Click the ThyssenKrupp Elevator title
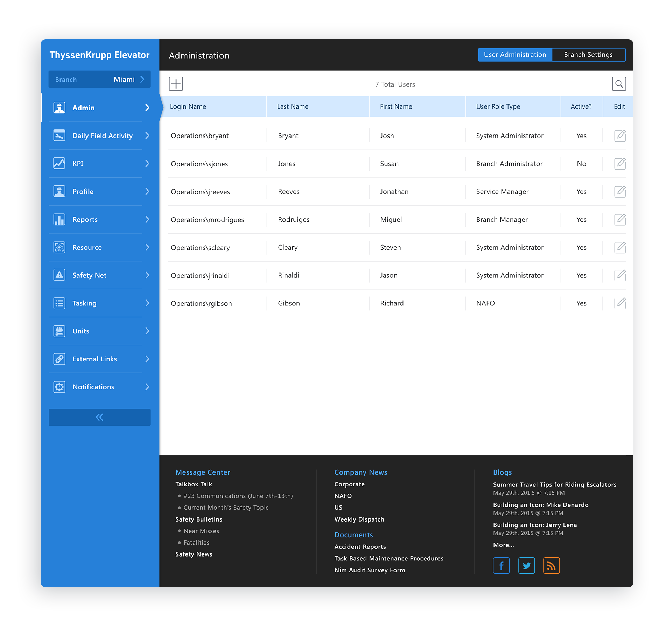672x628 pixels. coord(99,55)
